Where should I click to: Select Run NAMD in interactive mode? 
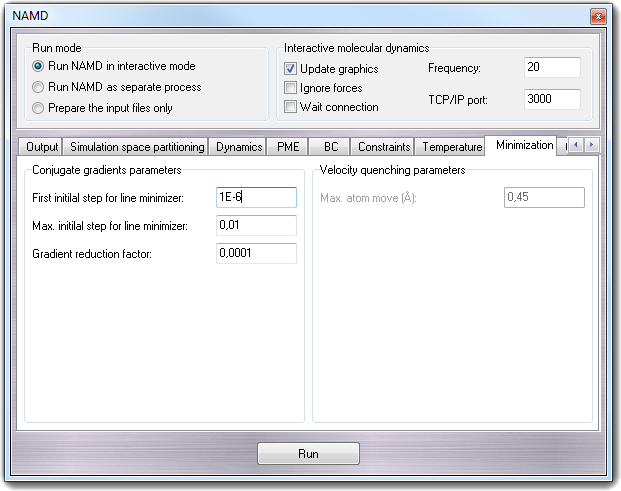pyautogui.click(x=114, y=66)
